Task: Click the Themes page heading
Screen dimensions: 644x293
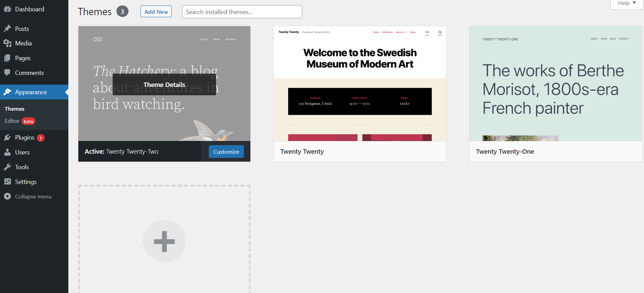Action: 95,12
